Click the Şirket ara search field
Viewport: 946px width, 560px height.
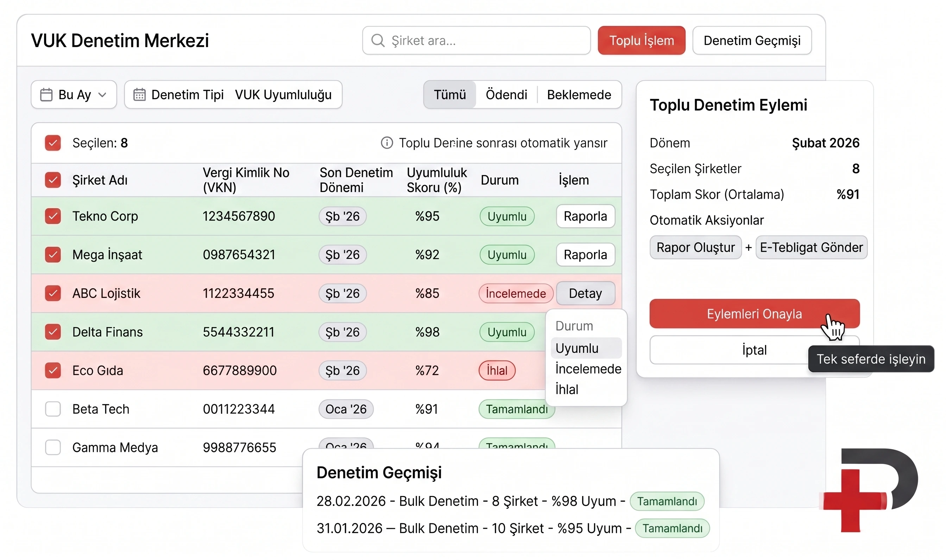coord(476,40)
